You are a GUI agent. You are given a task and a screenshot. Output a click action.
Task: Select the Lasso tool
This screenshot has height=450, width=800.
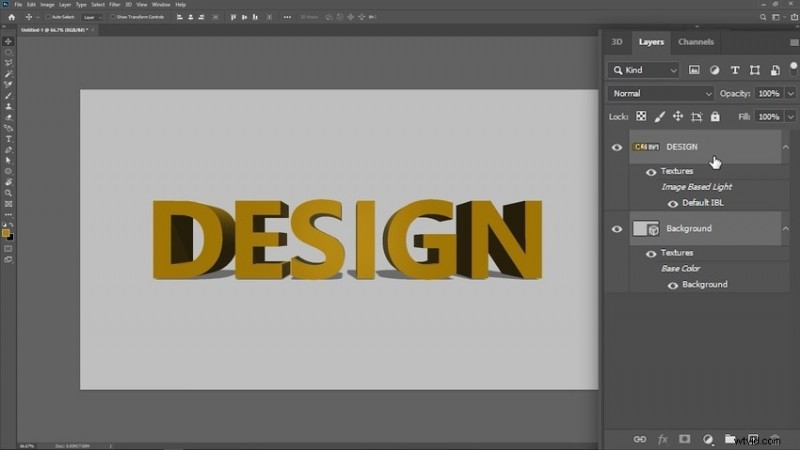coord(8,63)
